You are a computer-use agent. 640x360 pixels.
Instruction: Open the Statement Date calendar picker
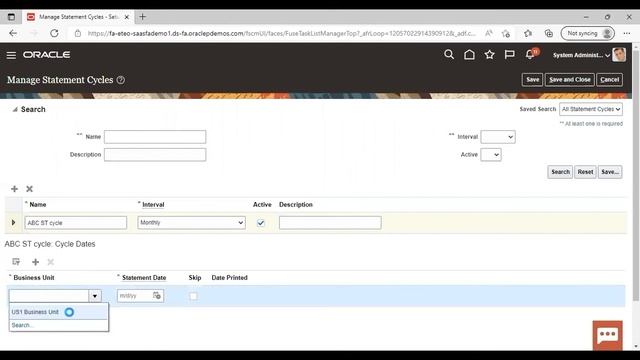[x=157, y=296]
